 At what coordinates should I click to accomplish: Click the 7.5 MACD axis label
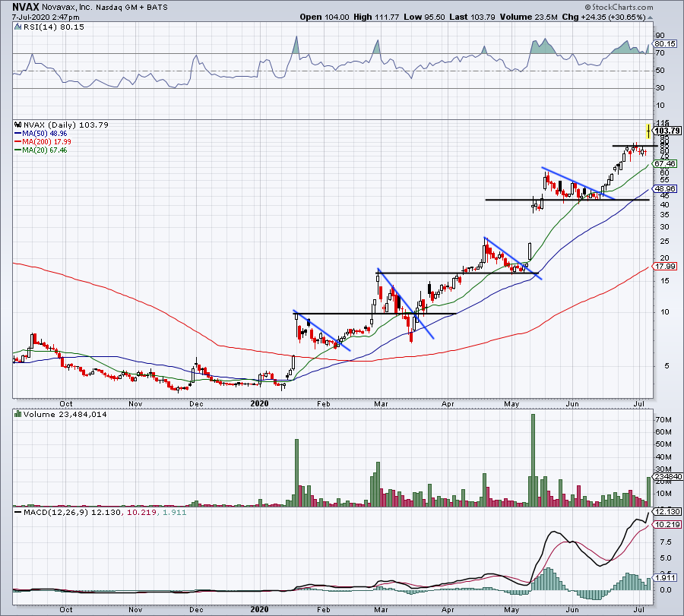pyautogui.click(x=666, y=542)
